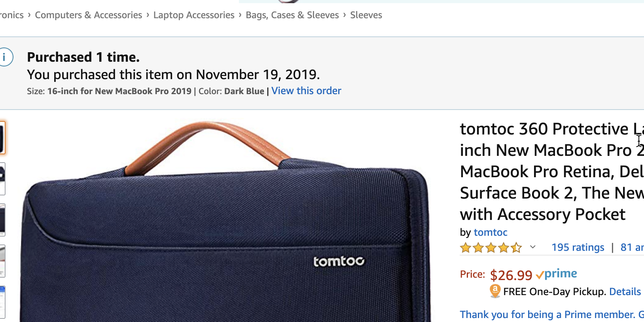Screen dimensions: 644x322
Task: Open Bags, Cases & Sleeves breadcrumb
Action: pos(292,15)
